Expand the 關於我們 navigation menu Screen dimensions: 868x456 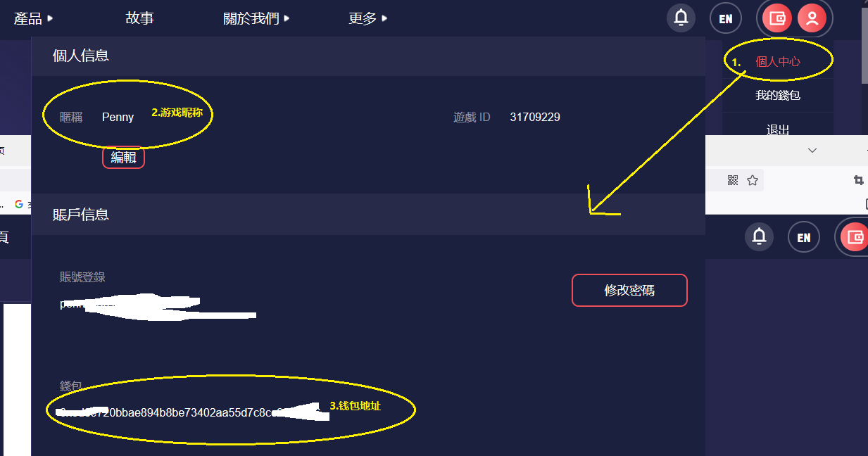pos(256,18)
